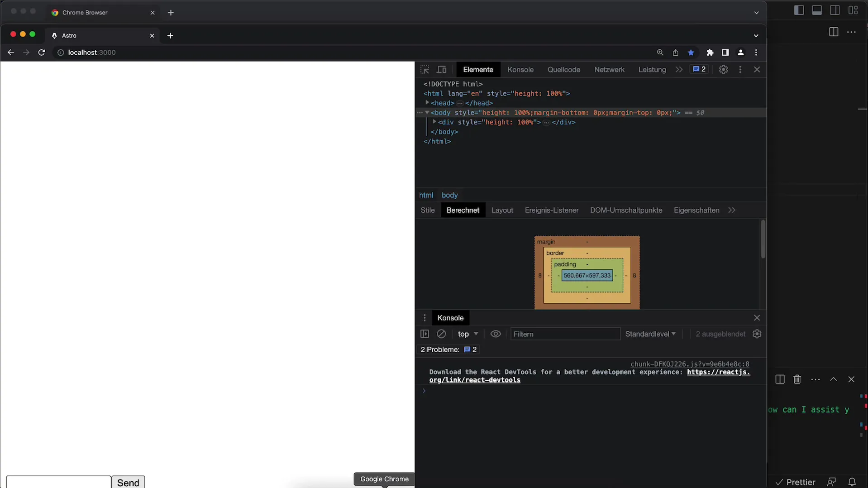Toggle the editor bottom panel layout icon
Screen dimensions: 868x488
tap(817, 10)
